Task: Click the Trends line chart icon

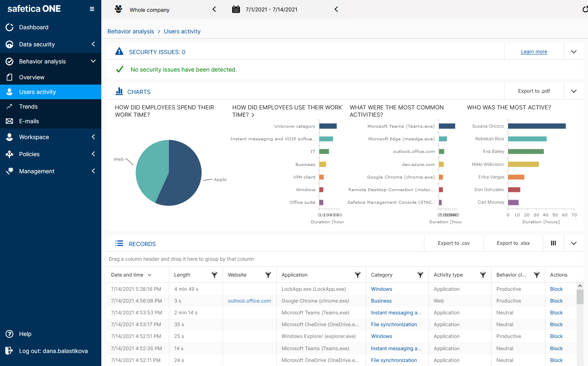Action: coord(9,107)
